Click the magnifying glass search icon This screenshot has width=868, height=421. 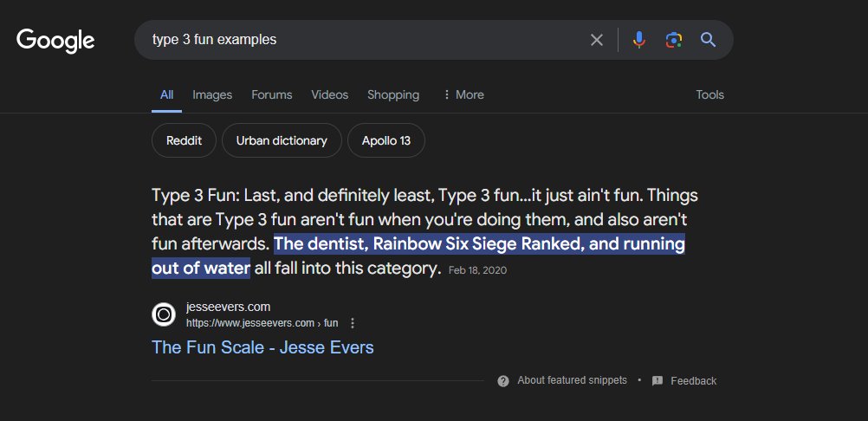[x=708, y=40]
